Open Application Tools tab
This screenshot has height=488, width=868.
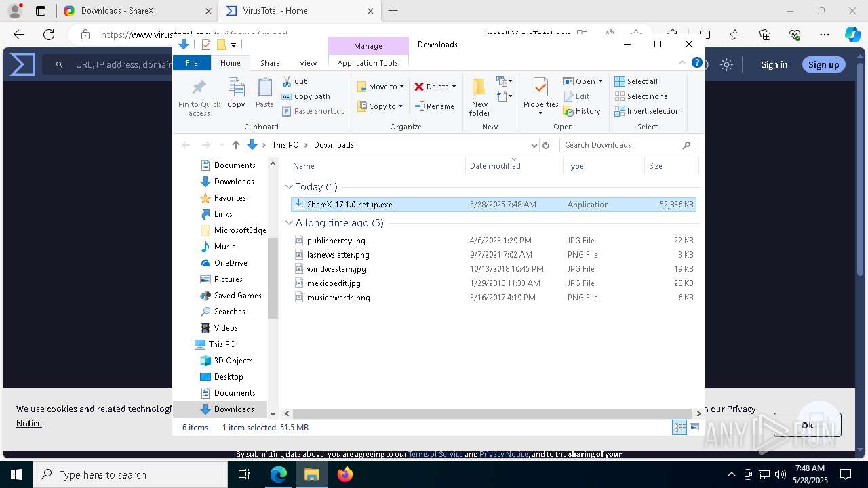point(368,63)
